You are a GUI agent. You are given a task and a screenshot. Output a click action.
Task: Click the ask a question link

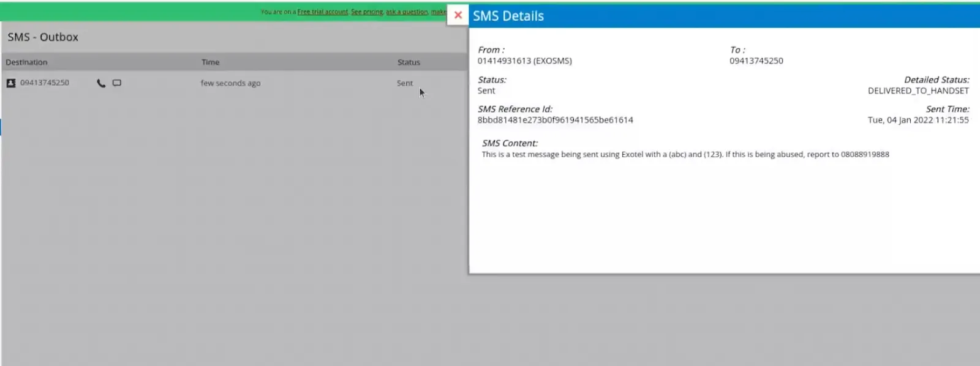pyautogui.click(x=407, y=12)
